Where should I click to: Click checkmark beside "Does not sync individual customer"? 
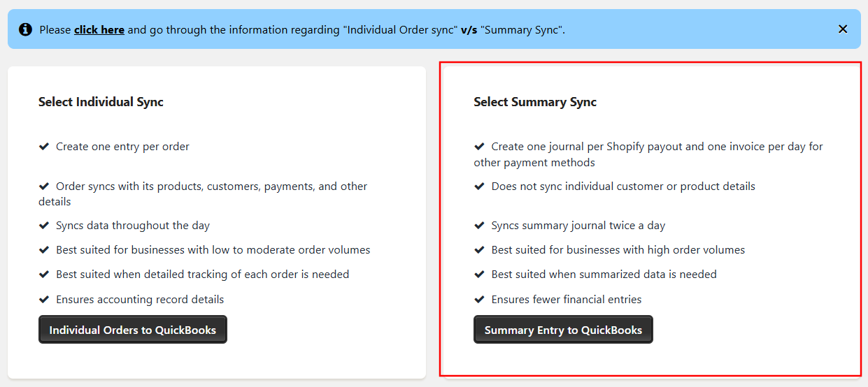(479, 187)
